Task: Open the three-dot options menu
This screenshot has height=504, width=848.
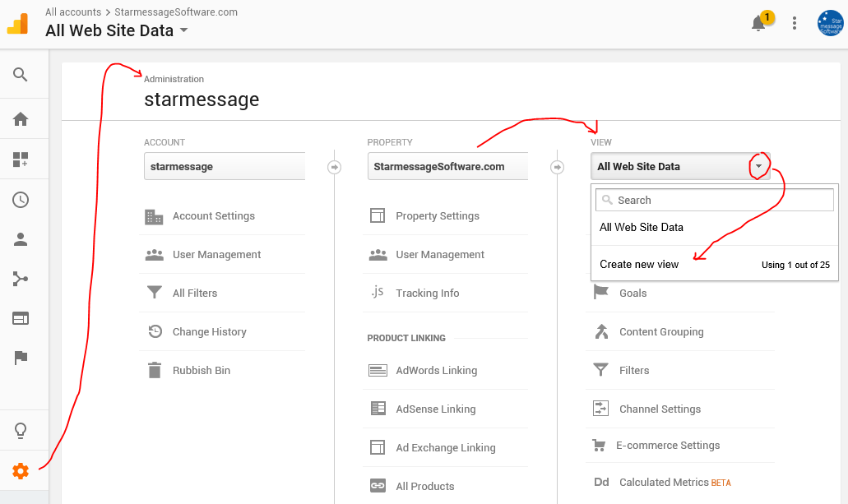Action: point(795,23)
